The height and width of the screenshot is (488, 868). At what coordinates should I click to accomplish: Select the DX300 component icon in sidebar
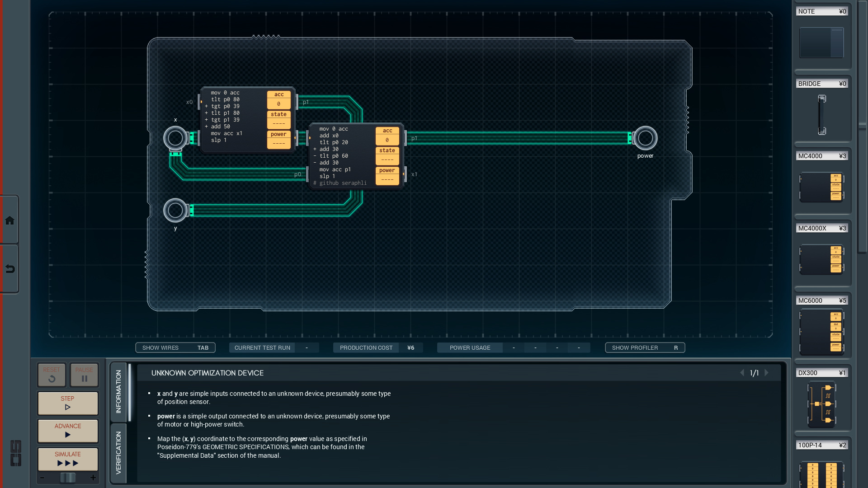(x=821, y=405)
